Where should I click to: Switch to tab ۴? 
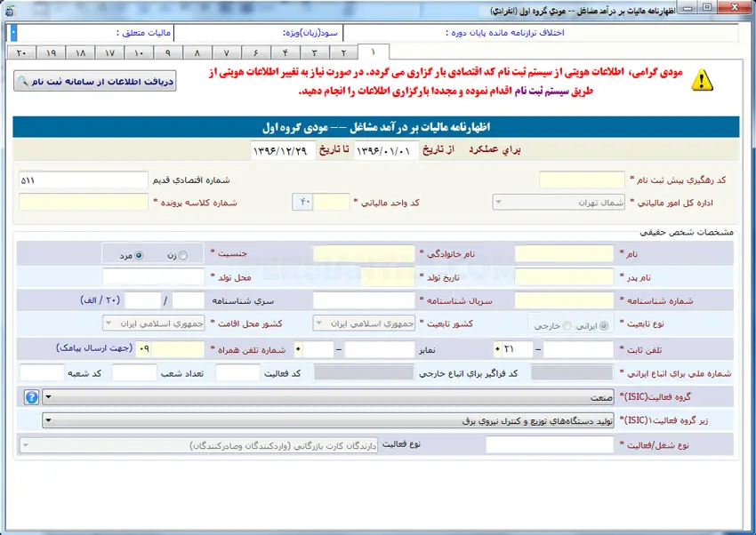(x=285, y=52)
